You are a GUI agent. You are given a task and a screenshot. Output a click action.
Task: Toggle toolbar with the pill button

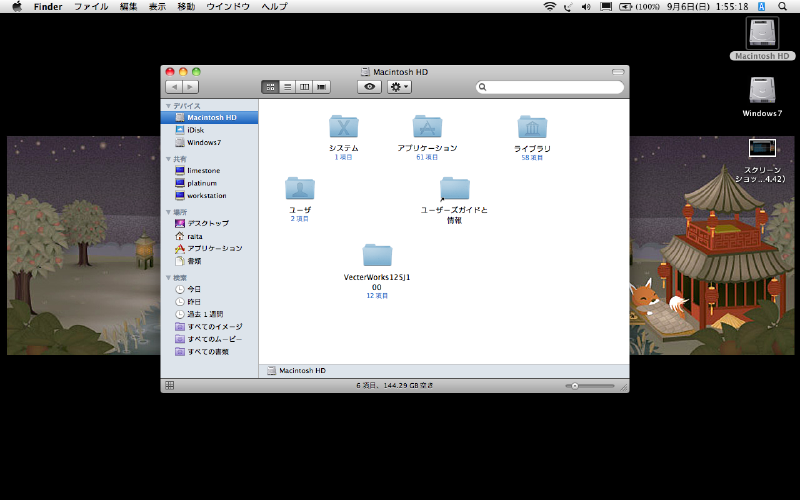click(x=618, y=72)
